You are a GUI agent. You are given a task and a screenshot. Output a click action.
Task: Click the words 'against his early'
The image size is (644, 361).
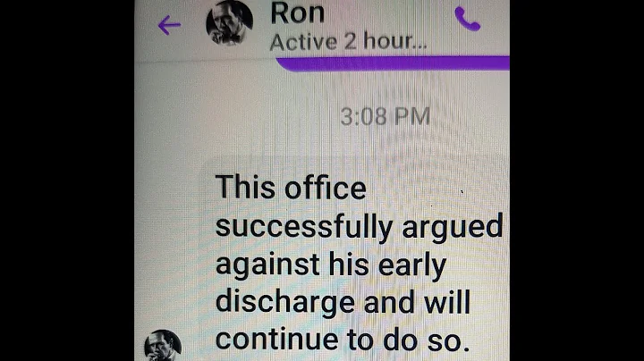pyautogui.click(x=331, y=265)
